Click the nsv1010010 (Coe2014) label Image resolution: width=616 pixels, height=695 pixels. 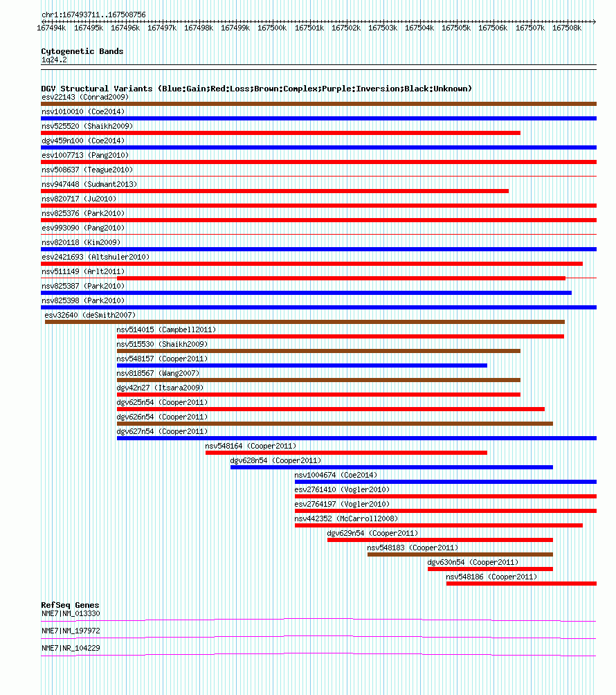83,111
